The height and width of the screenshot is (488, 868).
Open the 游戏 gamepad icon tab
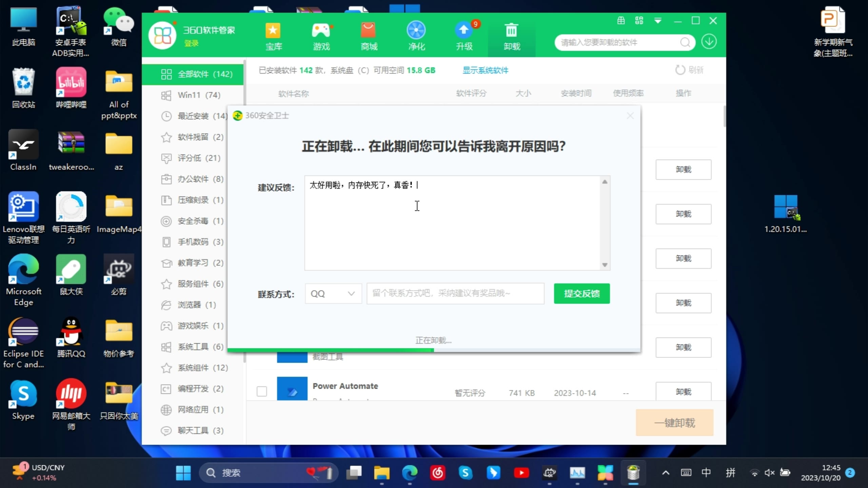pyautogui.click(x=321, y=36)
